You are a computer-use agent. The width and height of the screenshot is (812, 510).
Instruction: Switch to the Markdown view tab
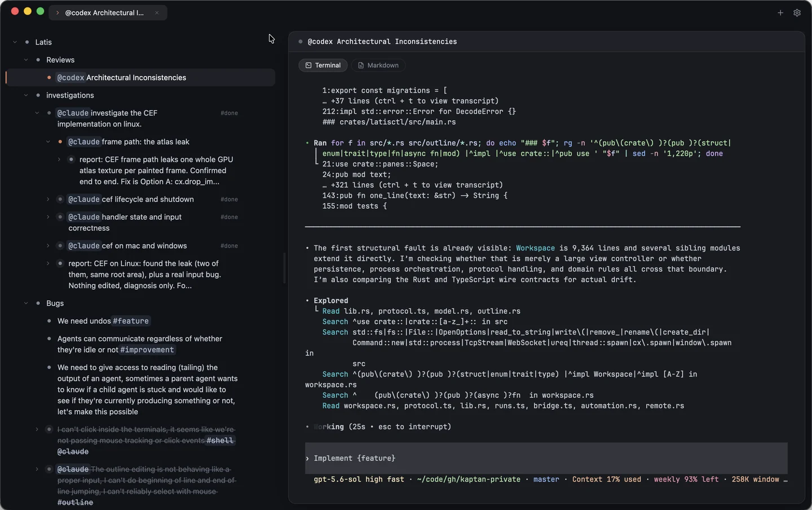point(378,65)
